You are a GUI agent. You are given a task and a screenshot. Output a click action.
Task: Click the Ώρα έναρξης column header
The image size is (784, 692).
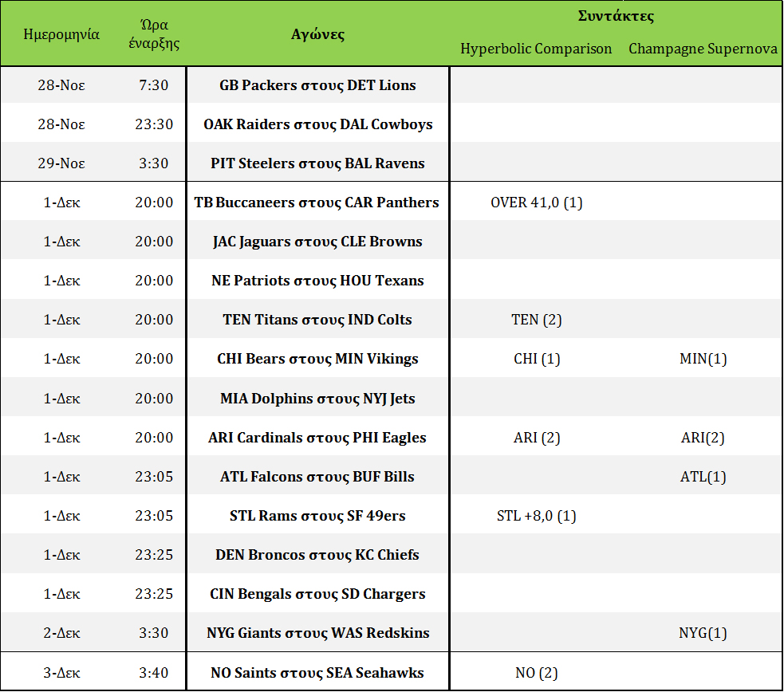tap(153, 34)
